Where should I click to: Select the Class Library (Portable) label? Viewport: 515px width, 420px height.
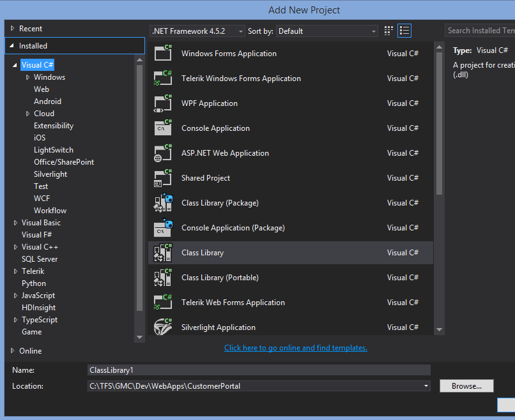pyautogui.click(x=220, y=278)
